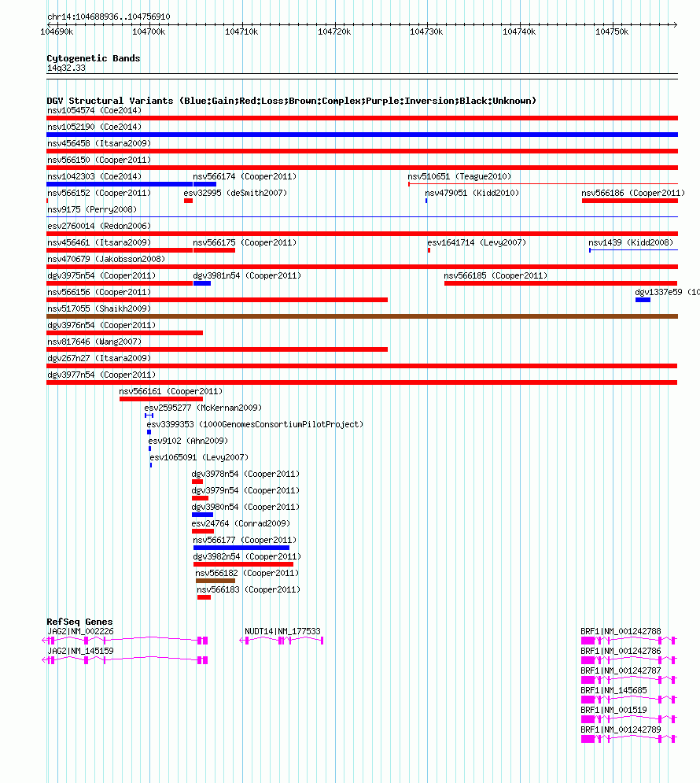700x783 pixels.
Task: Click nsv470679 (Jakobsson2008) label
Action: 105,259
